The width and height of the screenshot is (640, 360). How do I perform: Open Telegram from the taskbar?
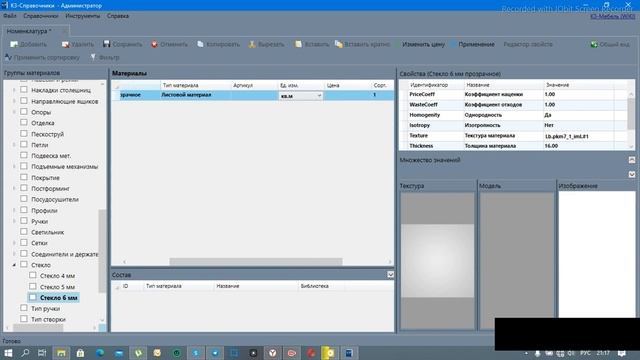[215, 353]
